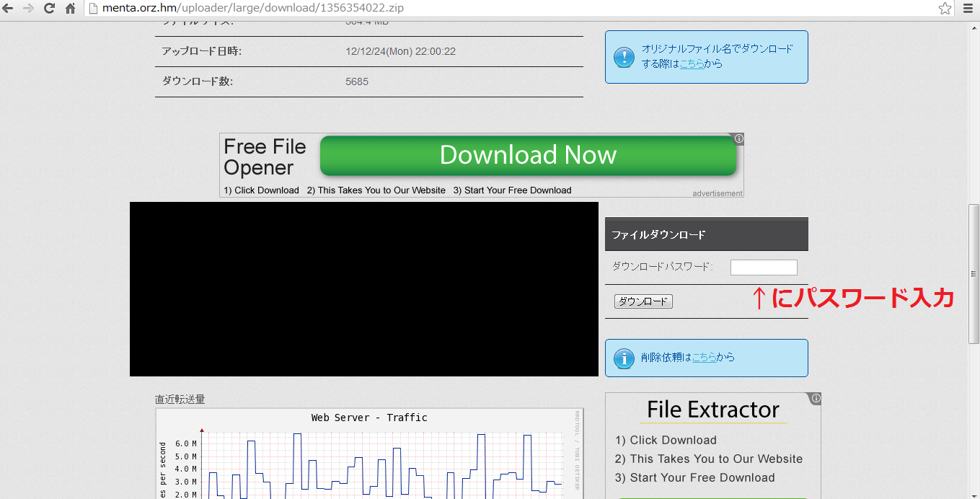Click the info icon beside 削除依頼
Image resolution: width=980 pixels, height=499 pixels.
pyautogui.click(x=624, y=358)
